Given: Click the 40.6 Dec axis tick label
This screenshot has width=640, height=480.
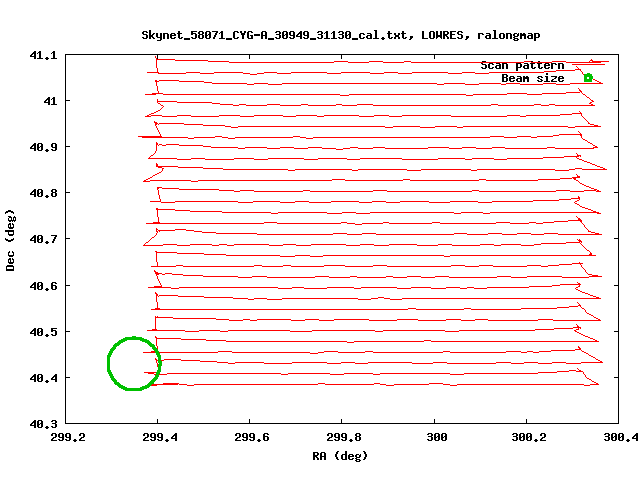Looking at the screenshot, I should tap(43, 286).
